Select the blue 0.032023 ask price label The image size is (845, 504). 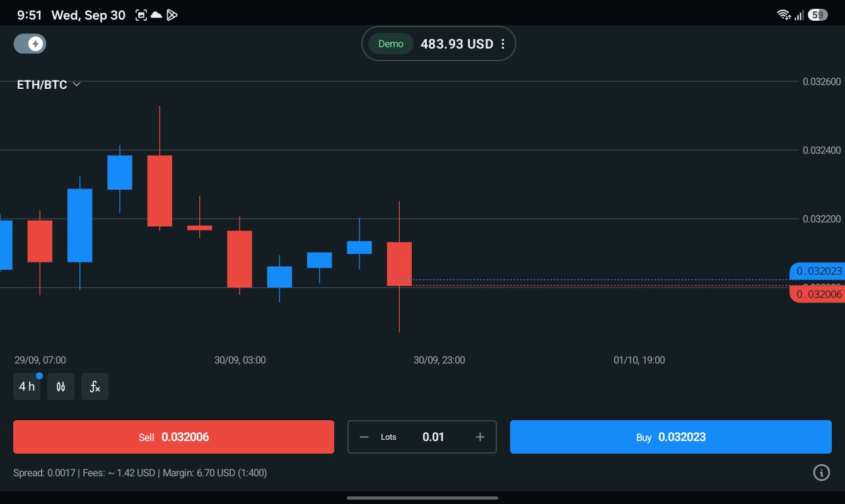click(817, 271)
